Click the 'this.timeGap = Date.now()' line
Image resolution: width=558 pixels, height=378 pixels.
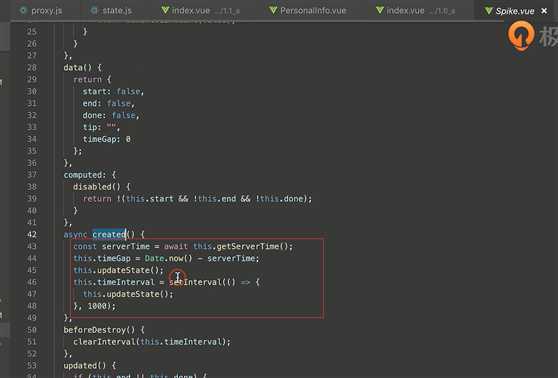[x=167, y=258]
